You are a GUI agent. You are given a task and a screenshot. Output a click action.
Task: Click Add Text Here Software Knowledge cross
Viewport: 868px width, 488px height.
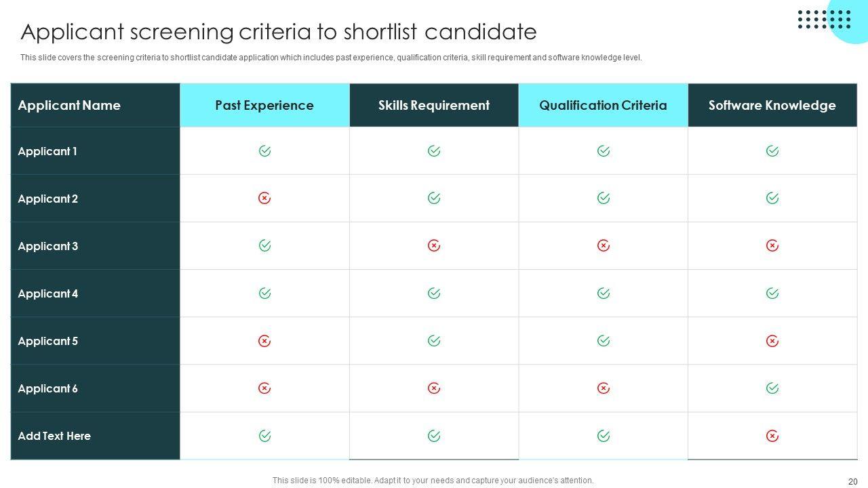[x=772, y=436]
